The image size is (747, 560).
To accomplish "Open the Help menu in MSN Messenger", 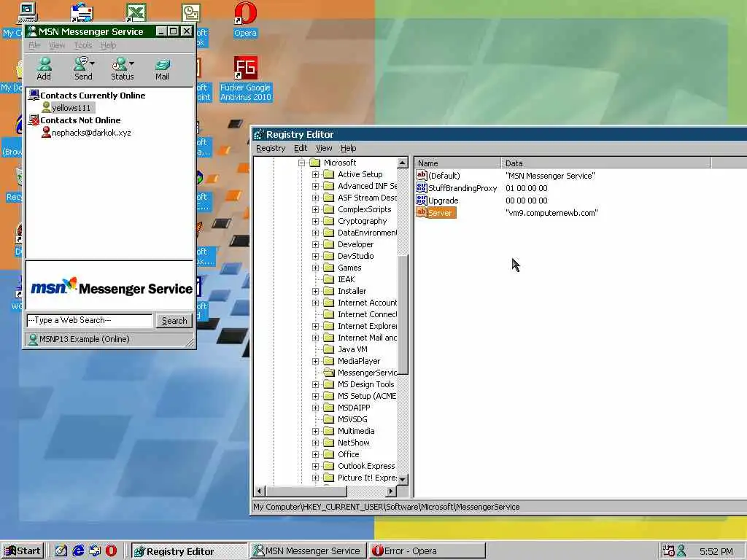I will click(x=108, y=45).
